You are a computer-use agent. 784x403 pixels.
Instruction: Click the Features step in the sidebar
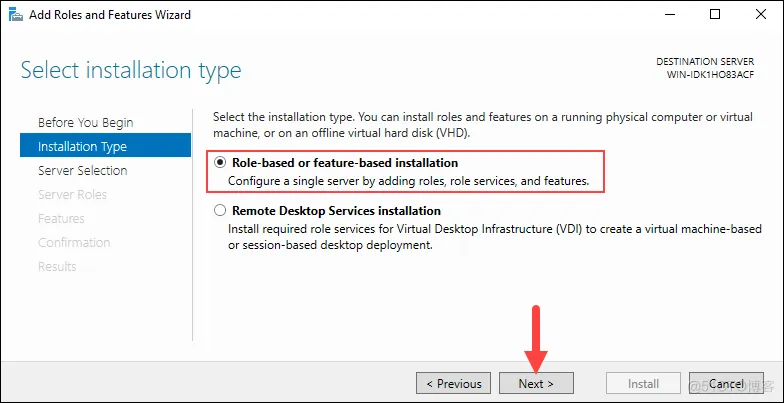coord(61,218)
